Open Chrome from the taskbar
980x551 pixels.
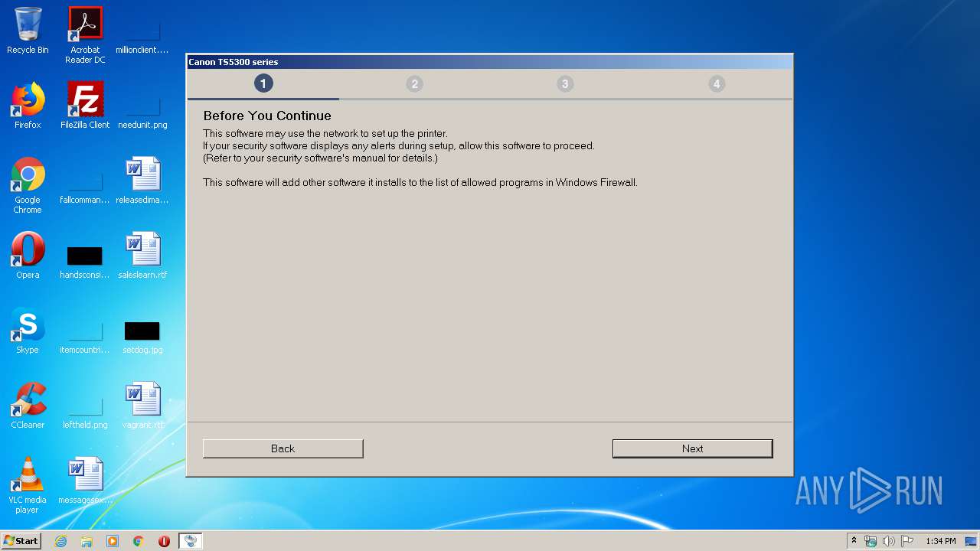pyautogui.click(x=139, y=541)
